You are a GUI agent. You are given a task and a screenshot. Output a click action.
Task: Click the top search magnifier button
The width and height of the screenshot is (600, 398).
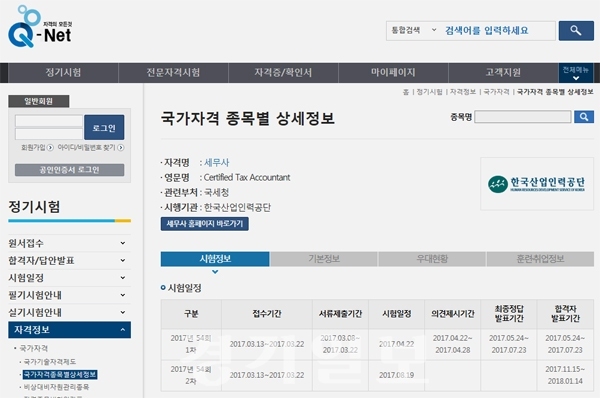(576, 31)
